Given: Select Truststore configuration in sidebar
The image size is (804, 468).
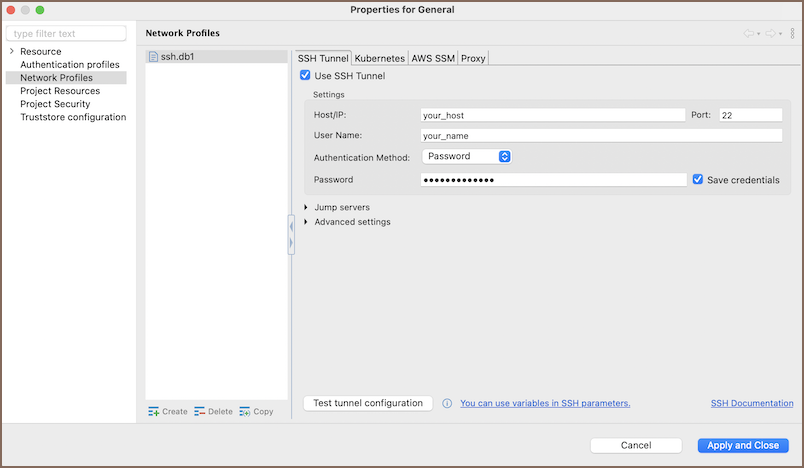Looking at the screenshot, I should [73, 117].
